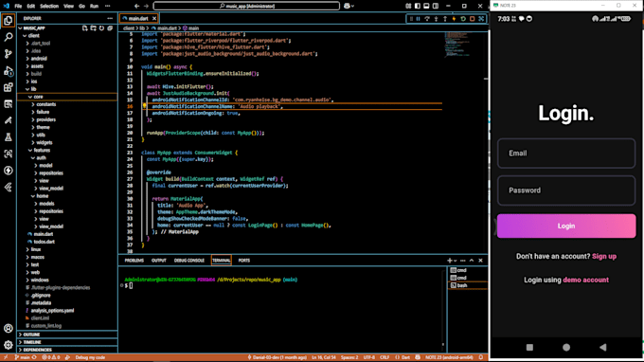Open the Source Control view
644x362 pixels.
pyautogui.click(x=8, y=54)
